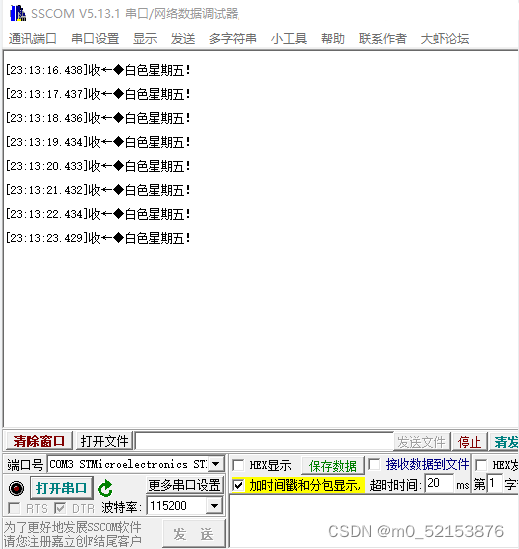Open the 发送 menu
The image size is (519, 549).
click(183, 39)
